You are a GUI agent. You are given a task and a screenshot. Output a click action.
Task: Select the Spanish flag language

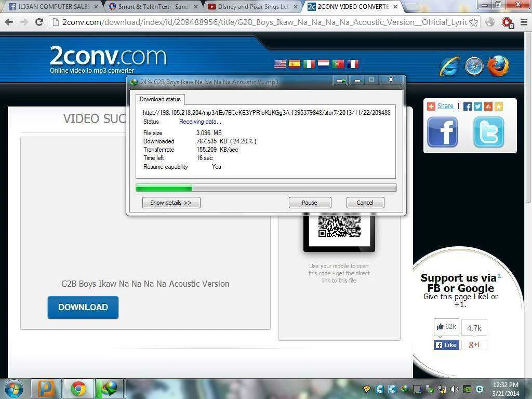click(295, 64)
